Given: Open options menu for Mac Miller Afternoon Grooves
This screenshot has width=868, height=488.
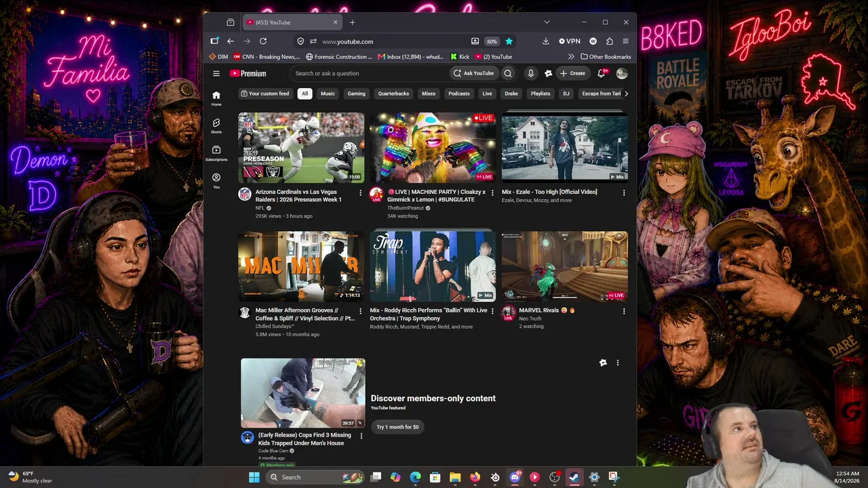Looking at the screenshot, I should [x=360, y=311].
